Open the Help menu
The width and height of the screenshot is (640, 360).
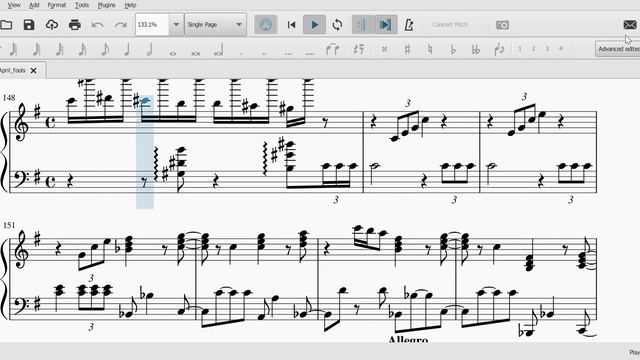(x=130, y=5)
